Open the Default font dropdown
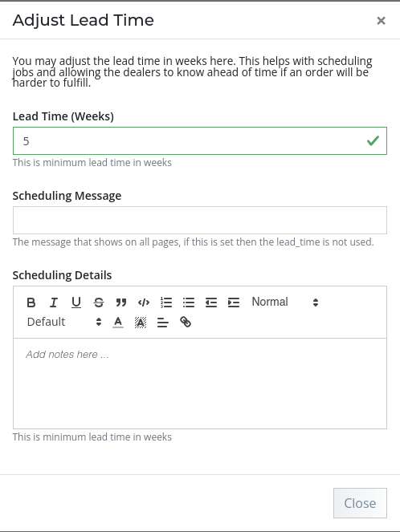Screen dimensions: 400x532 [x=64, y=322]
